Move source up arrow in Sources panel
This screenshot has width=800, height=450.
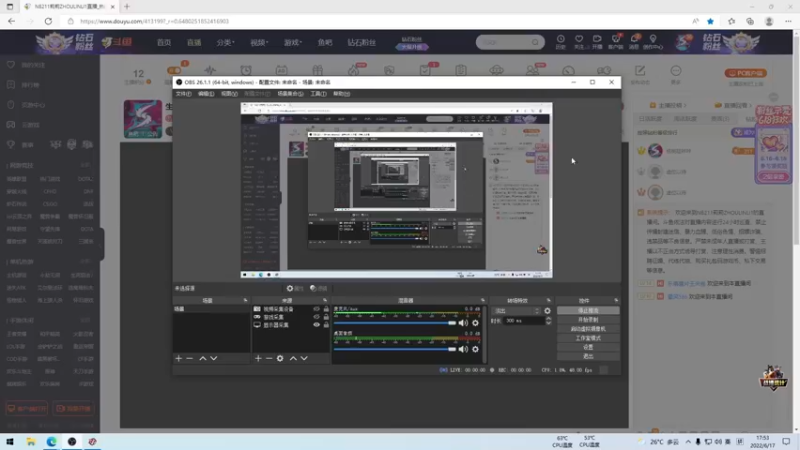coord(293,359)
